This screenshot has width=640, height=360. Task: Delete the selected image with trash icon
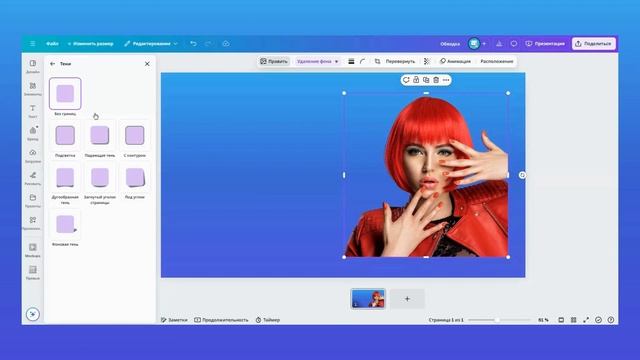coord(436,80)
